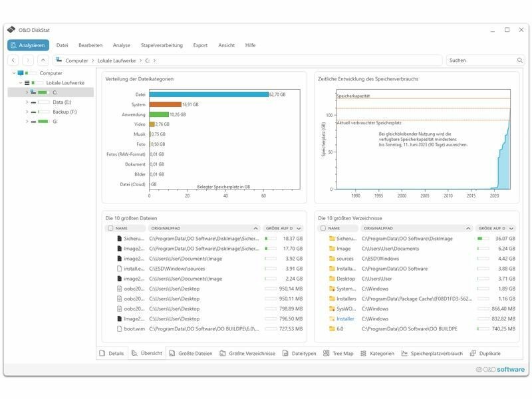Open the Speicherplatzverbrauch tab
The width and height of the screenshot is (532, 399).
tap(432, 353)
